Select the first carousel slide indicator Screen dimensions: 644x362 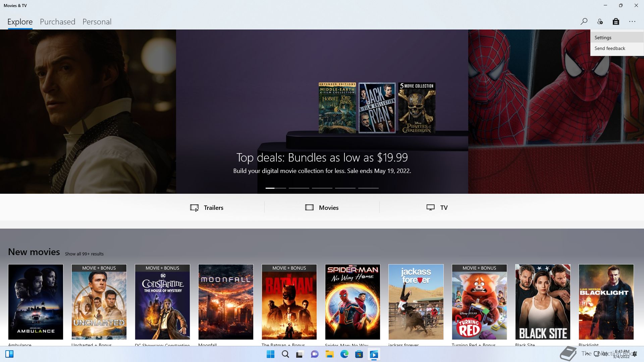pos(276,188)
